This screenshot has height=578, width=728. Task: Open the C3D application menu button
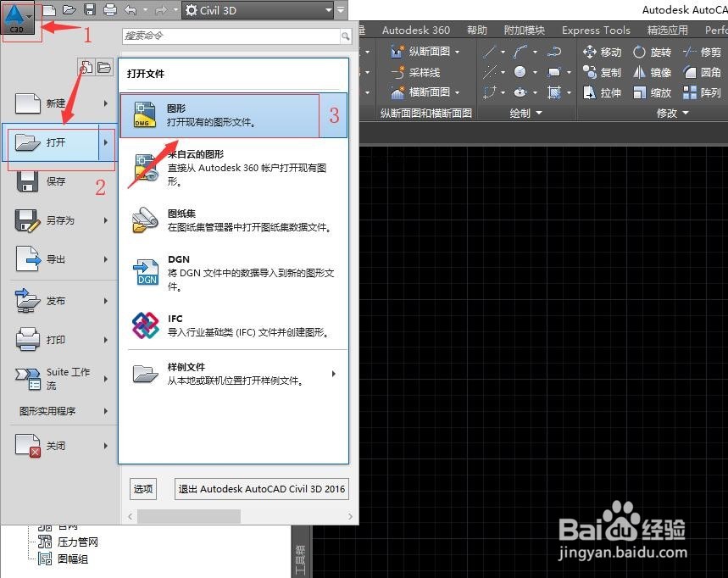[17, 19]
